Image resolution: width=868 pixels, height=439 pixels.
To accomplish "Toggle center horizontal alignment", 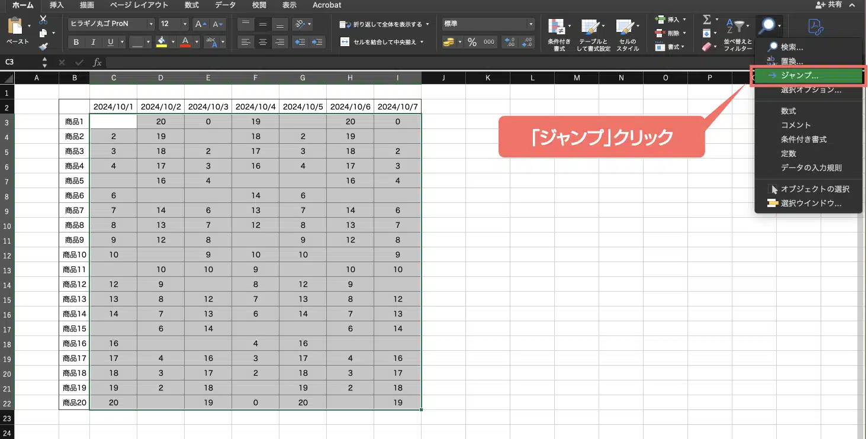I will [263, 42].
